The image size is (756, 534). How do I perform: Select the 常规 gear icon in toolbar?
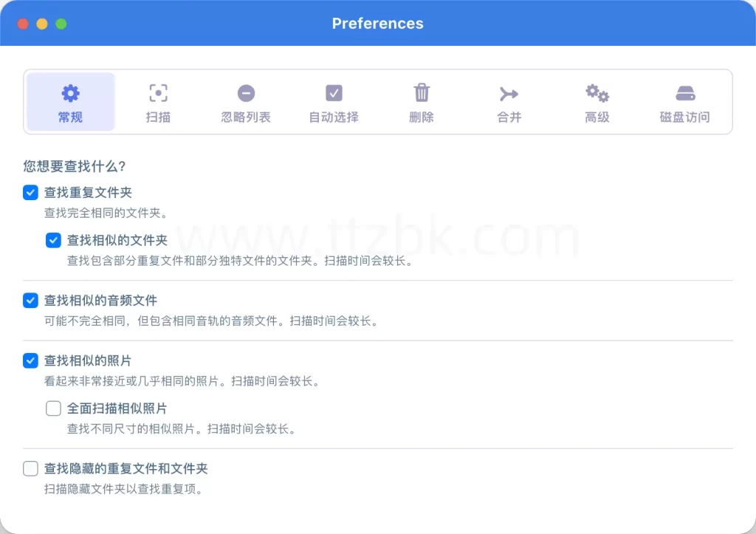pyautogui.click(x=69, y=92)
